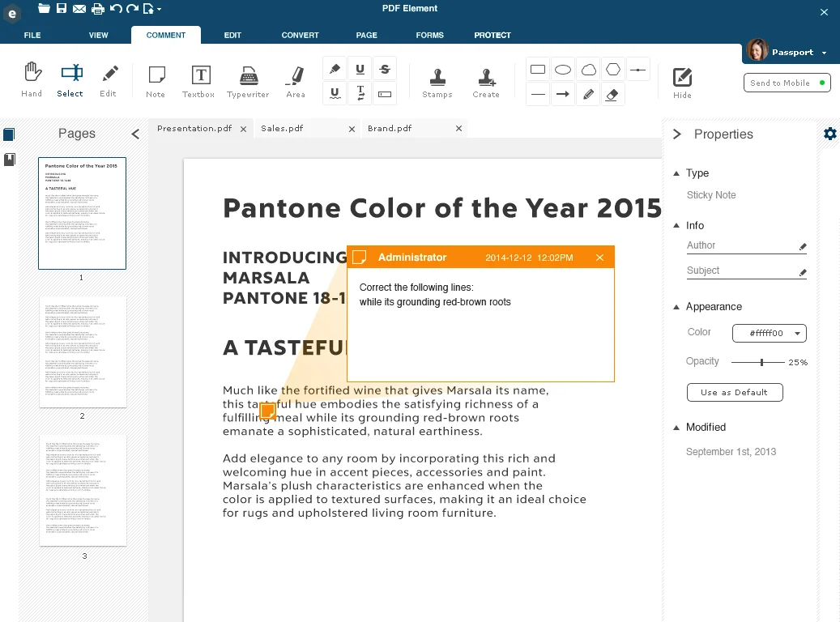Collapse the Properties panel

pos(677,134)
